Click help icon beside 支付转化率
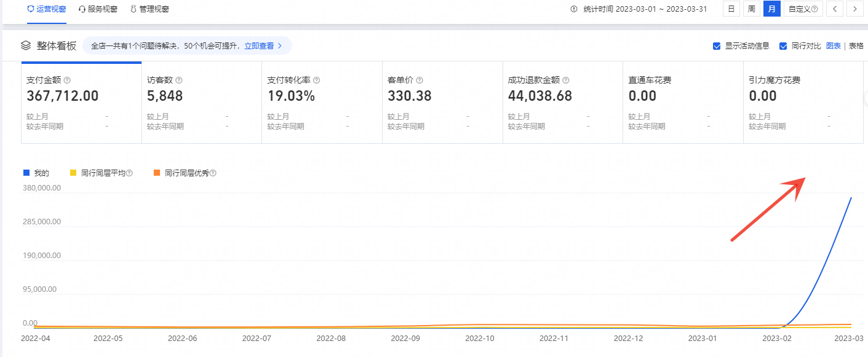Screen dimensions: 868x357 click(316, 80)
